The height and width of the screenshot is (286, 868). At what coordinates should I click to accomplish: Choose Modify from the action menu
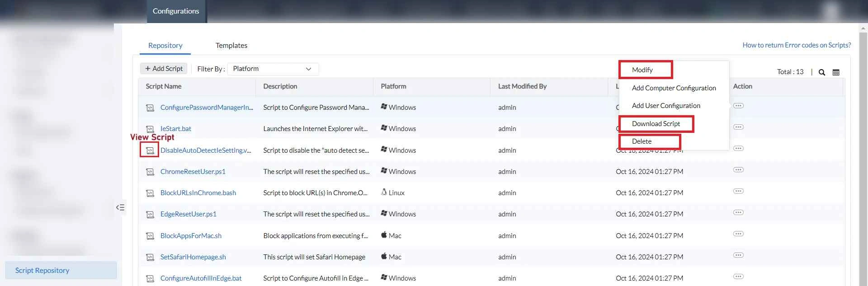[642, 70]
